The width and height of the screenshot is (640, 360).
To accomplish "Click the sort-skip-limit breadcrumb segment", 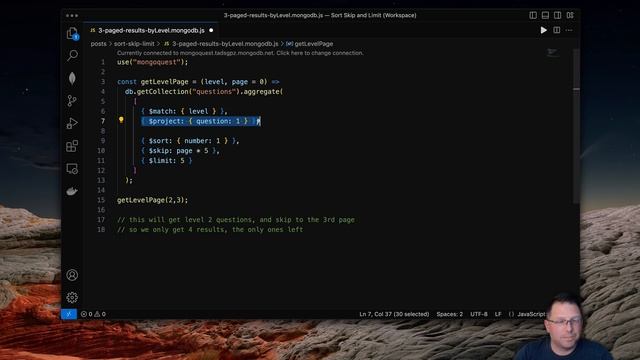I will pos(134,44).
